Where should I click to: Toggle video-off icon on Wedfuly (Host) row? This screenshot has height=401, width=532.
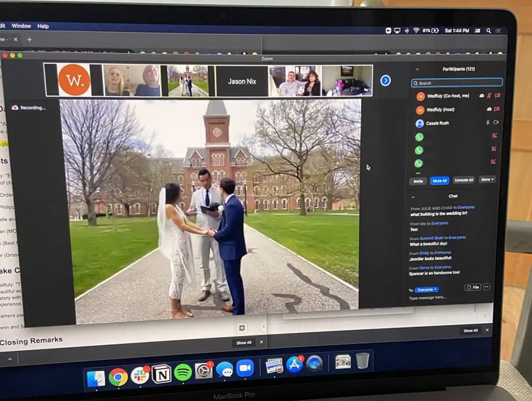tap(497, 109)
